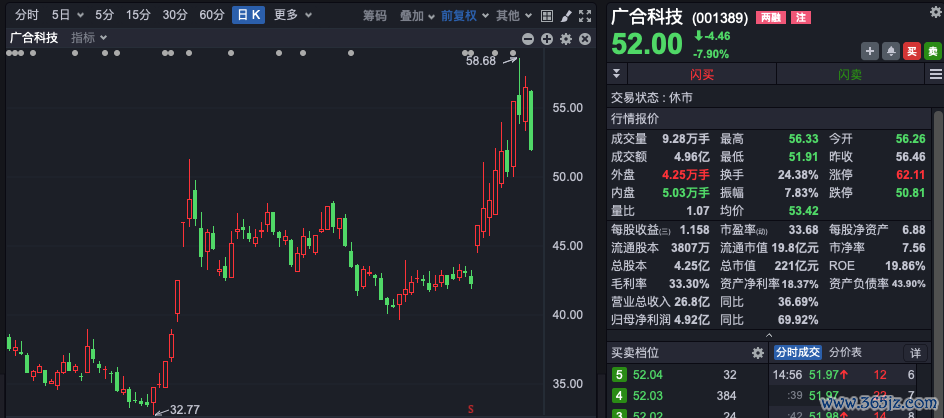Click the 最高 value 56.33
Screen dimensions: 944x418
coord(804,139)
